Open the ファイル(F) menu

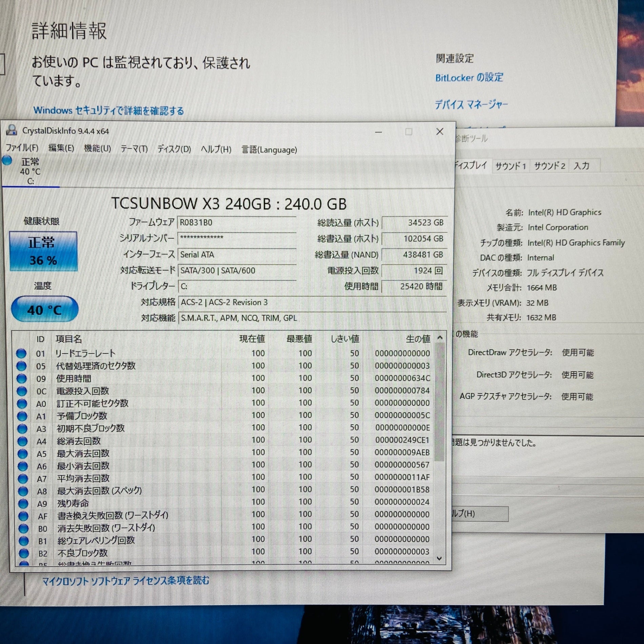pos(22,148)
